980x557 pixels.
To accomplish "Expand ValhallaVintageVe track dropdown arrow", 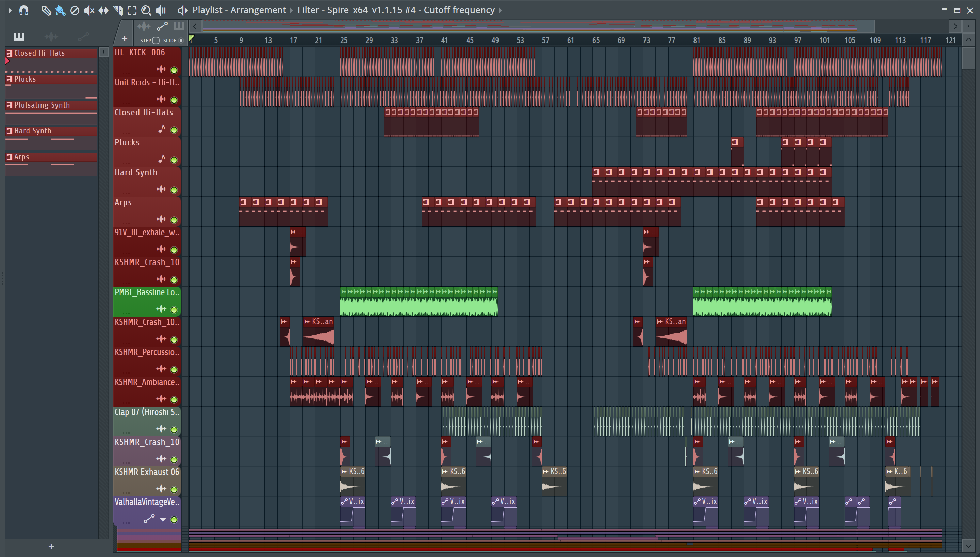I will coord(163,520).
